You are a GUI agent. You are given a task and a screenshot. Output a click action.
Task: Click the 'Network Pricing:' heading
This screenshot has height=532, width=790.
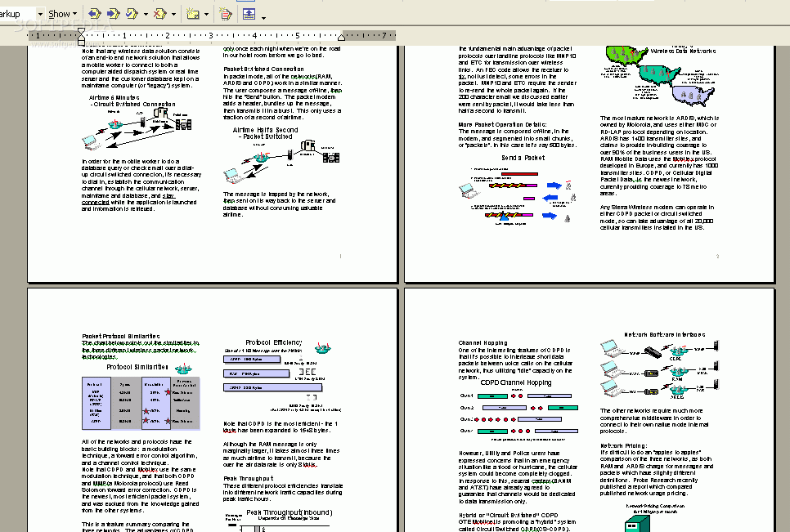point(624,445)
